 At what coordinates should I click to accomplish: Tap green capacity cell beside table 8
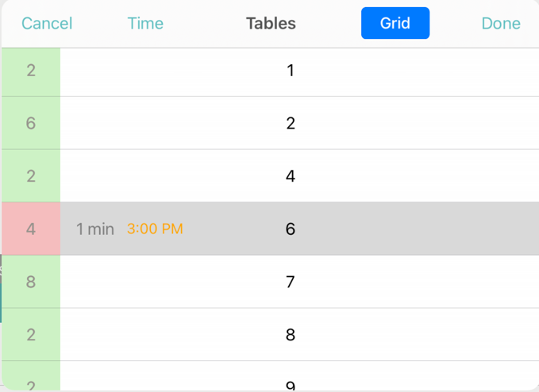pyautogui.click(x=31, y=335)
